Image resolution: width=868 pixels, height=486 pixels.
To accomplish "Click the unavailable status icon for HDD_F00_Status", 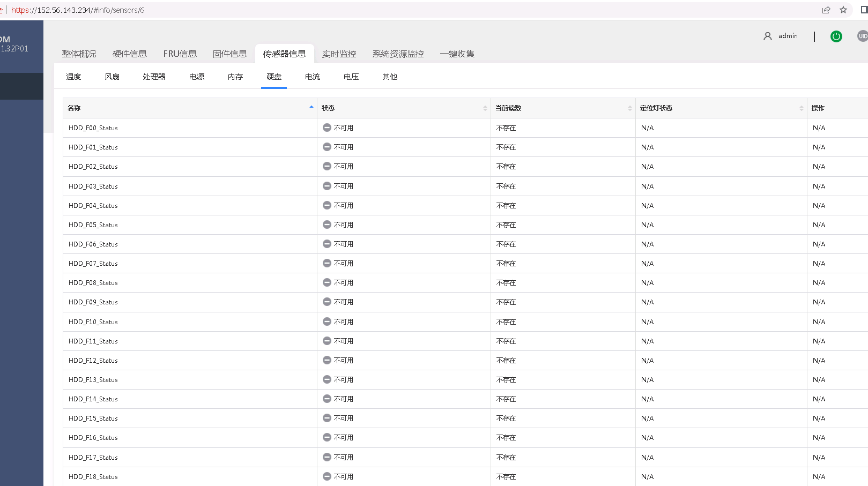I will click(x=327, y=128).
